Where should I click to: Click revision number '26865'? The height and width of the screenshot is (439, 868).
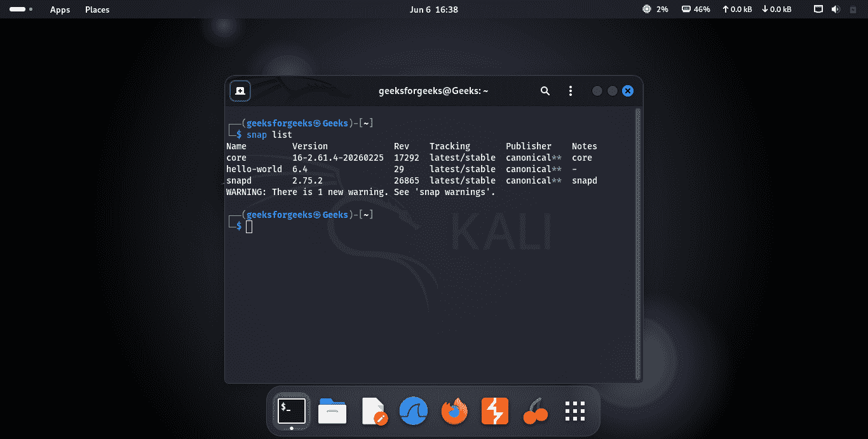click(407, 180)
